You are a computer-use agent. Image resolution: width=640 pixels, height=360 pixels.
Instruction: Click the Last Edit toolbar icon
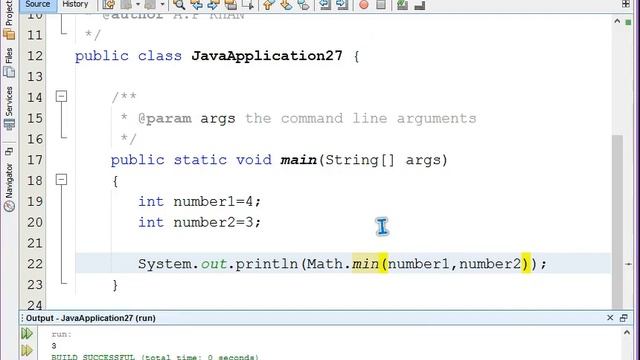coord(109,4)
